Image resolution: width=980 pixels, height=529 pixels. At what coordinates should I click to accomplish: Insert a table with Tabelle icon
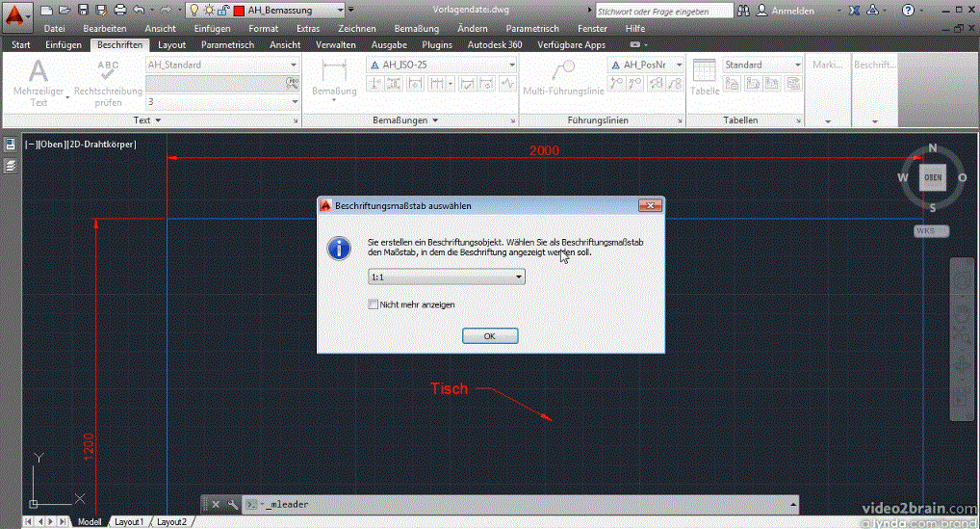point(705,70)
